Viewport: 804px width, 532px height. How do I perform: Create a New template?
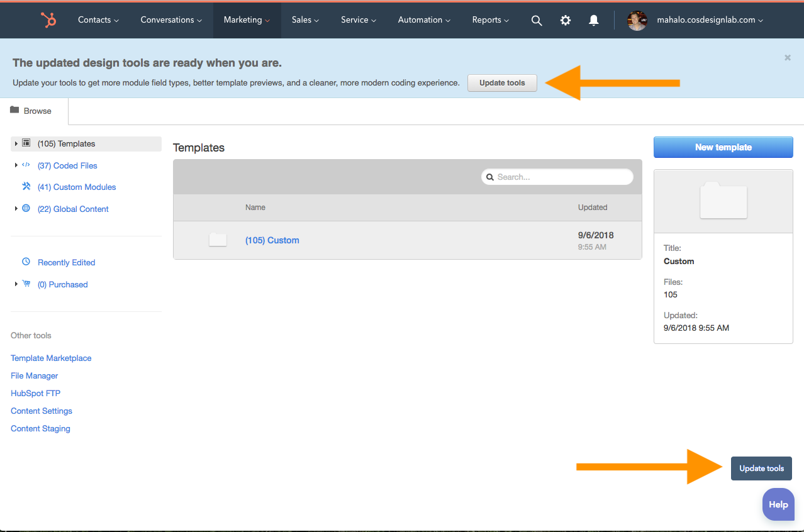coord(723,147)
